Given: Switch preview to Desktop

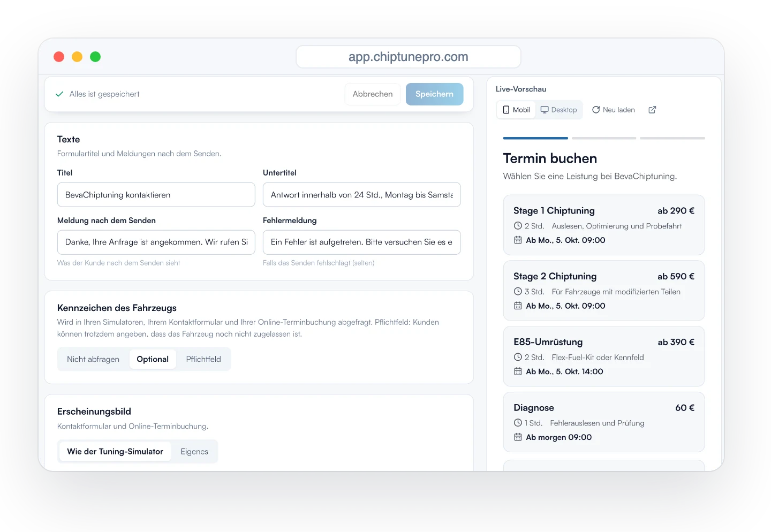Looking at the screenshot, I should coord(559,110).
